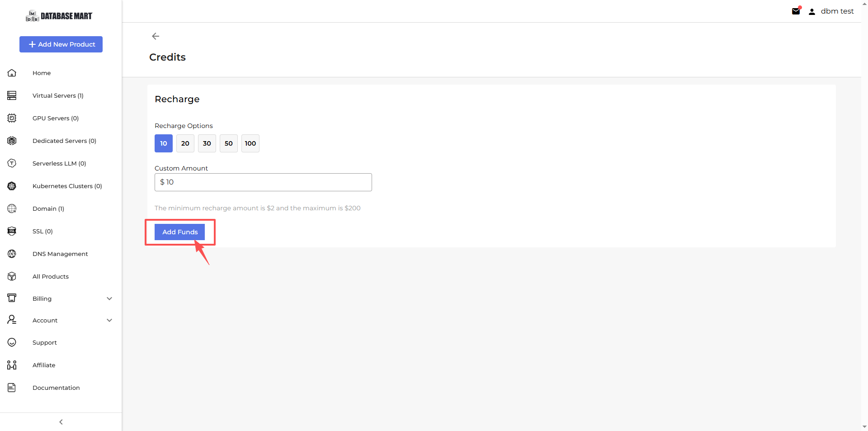Expand the Billing menu chevron
This screenshot has height=431, width=868.
[109, 298]
